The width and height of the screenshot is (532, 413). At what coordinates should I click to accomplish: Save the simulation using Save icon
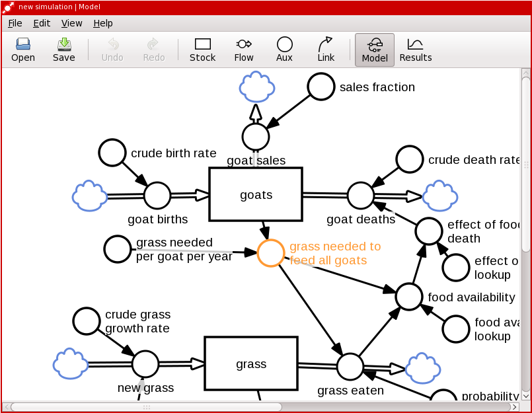pyautogui.click(x=64, y=50)
